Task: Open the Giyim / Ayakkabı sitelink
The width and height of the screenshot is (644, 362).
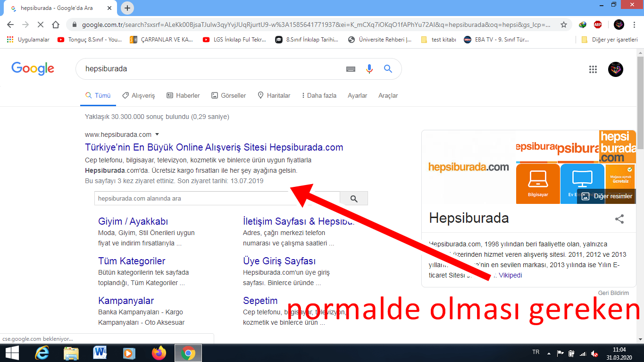Action: (x=133, y=221)
